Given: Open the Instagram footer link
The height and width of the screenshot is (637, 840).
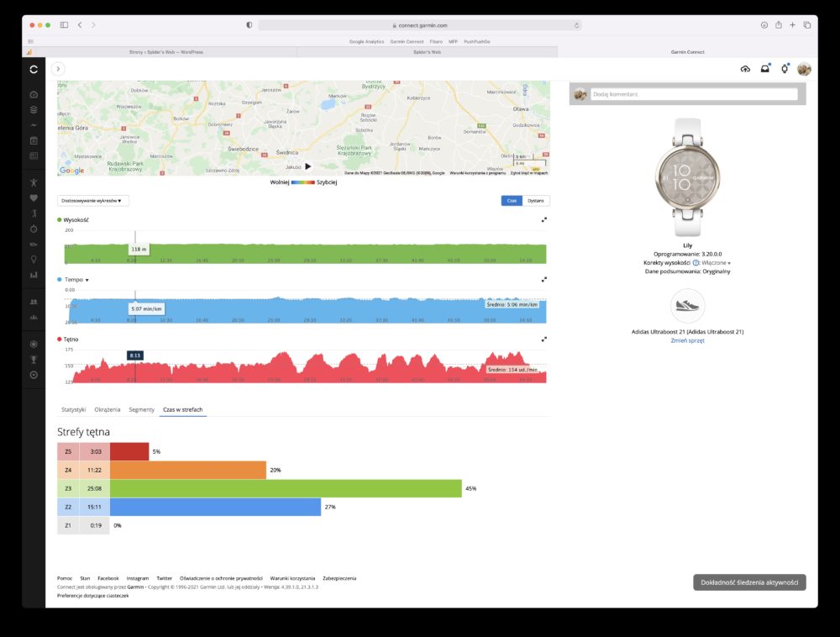Looking at the screenshot, I should (x=138, y=579).
